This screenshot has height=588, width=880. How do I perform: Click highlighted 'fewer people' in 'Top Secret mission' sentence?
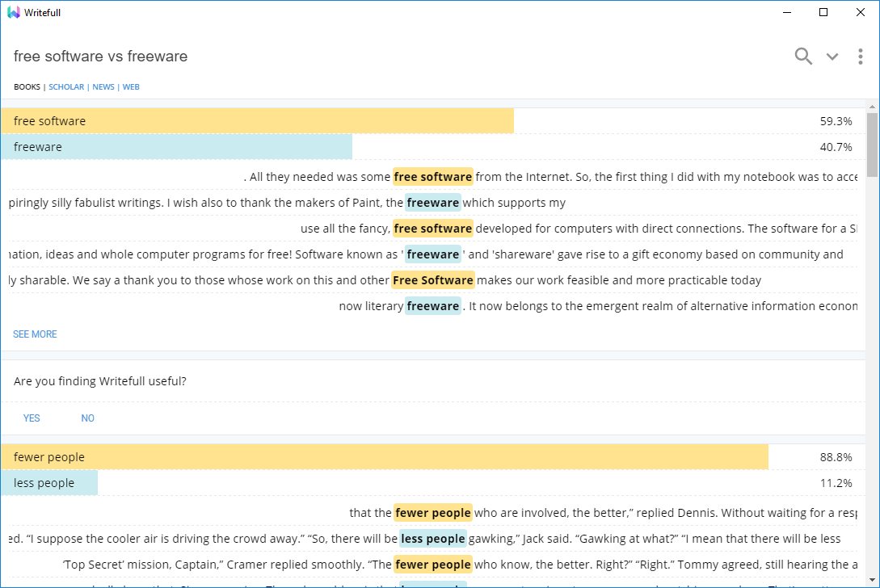[x=432, y=565]
